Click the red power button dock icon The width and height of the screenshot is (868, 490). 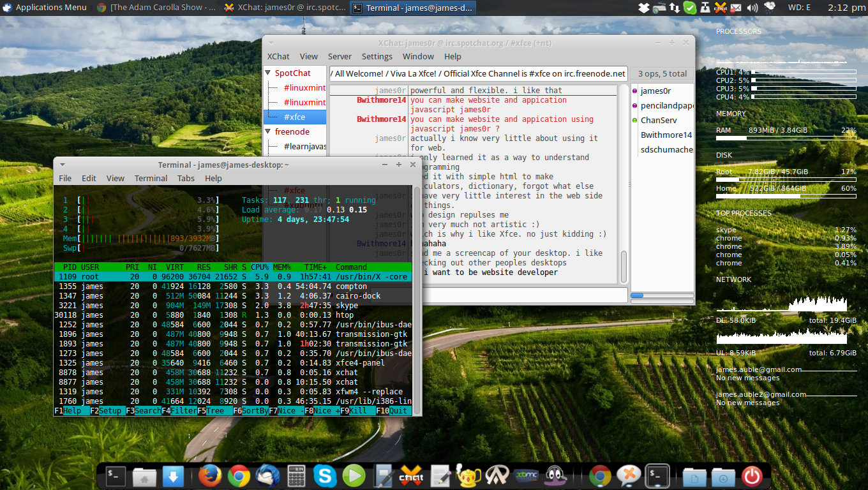pyautogui.click(x=752, y=476)
